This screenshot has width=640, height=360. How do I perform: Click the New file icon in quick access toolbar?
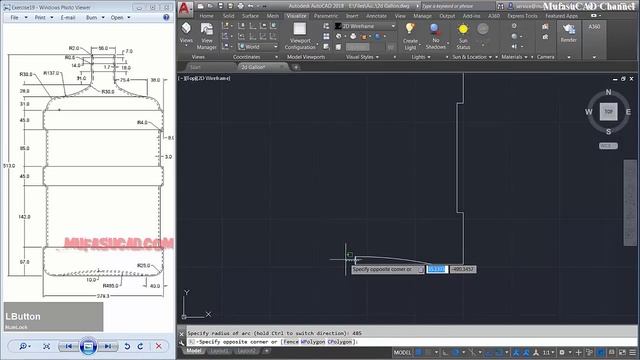click(x=200, y=6)
